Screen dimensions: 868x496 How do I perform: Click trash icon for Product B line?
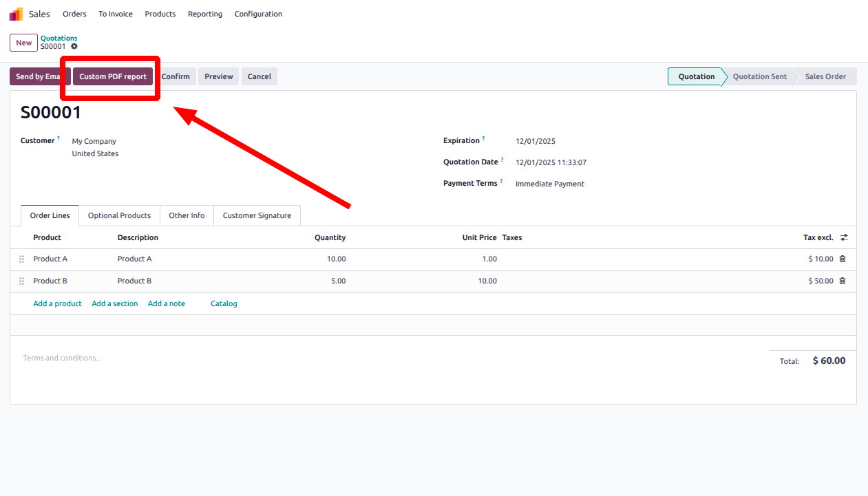coord(843,281)
